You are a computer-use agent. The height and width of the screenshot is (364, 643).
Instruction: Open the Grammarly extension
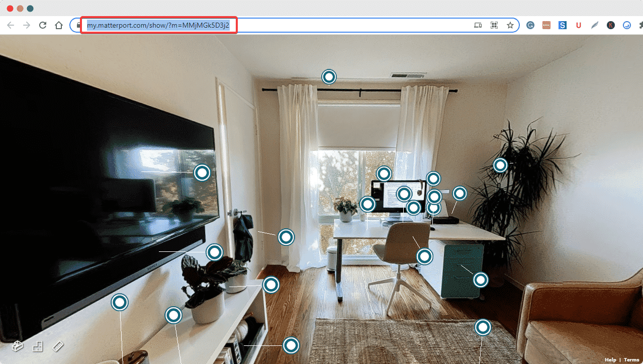click(x=530, y=25)
